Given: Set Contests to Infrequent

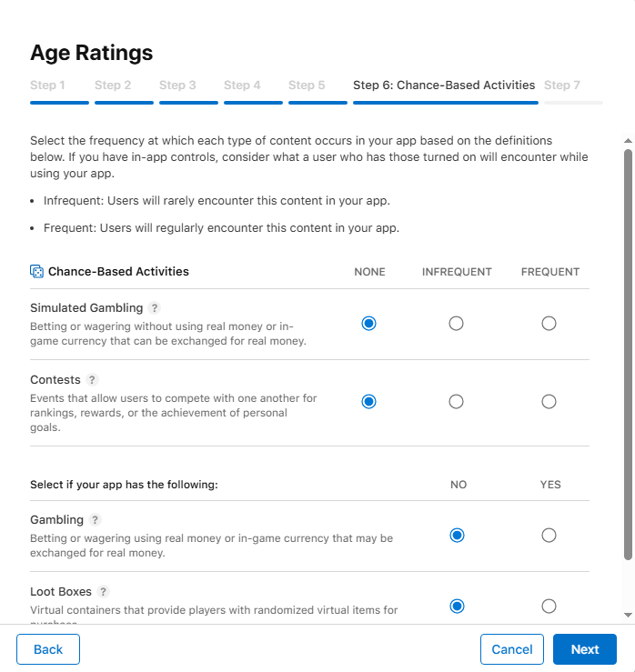Looking at the screenshot, I should [x=457, y=402].
